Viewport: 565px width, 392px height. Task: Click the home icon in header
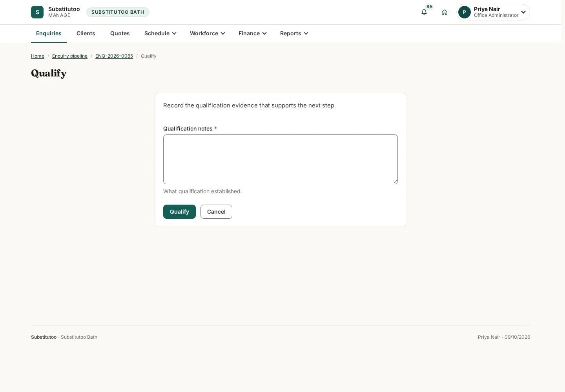pyautogui.click(x=445, y=12)
